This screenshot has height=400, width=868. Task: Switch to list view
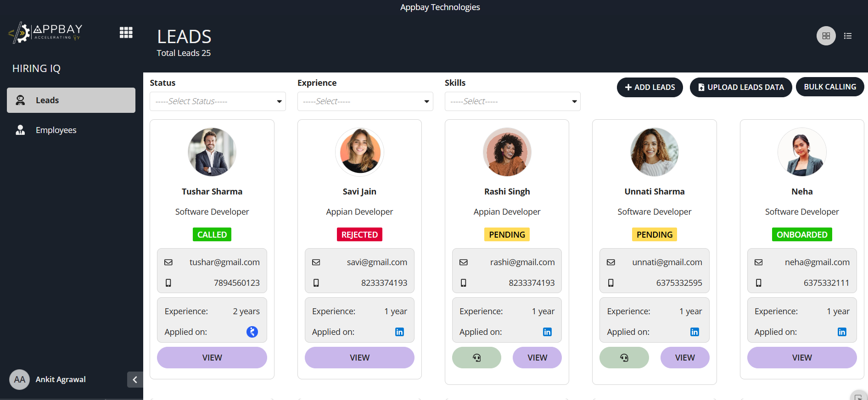[x=848, y=36]
